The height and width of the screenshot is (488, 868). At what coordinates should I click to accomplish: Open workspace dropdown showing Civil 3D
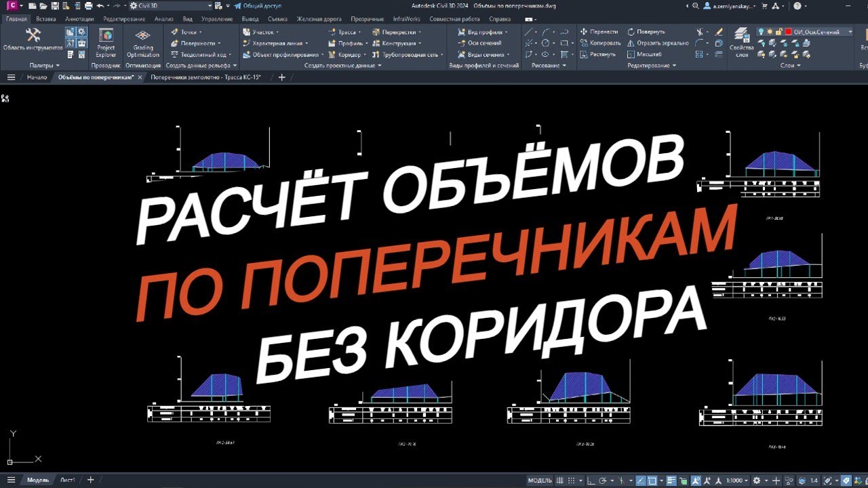171,5
